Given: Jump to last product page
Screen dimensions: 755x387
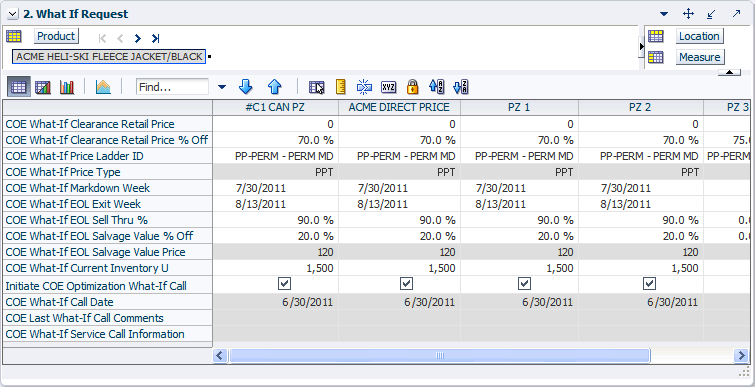Looking at the screenshot, I should (x=155, y=38).
